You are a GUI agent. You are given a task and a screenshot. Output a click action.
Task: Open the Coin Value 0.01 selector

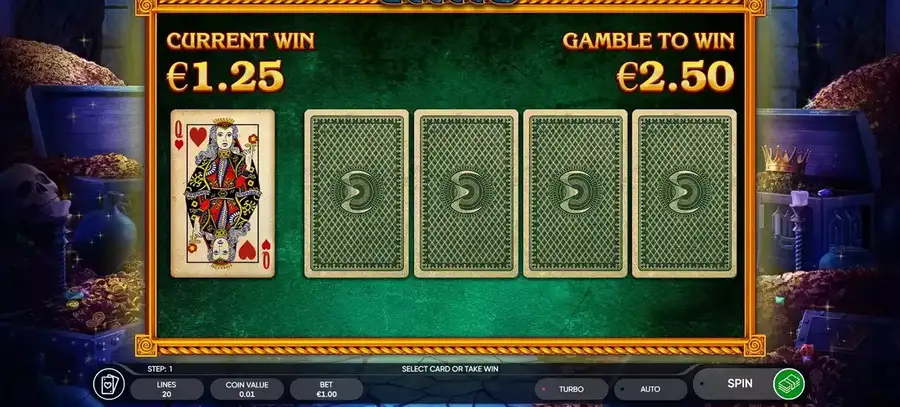tap(246, 389)
